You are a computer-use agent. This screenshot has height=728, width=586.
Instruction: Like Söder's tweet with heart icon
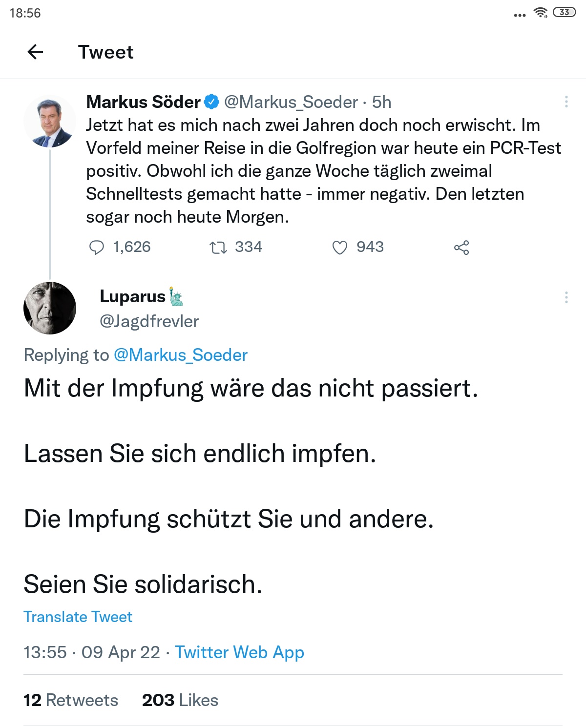[x=340, y=248]
